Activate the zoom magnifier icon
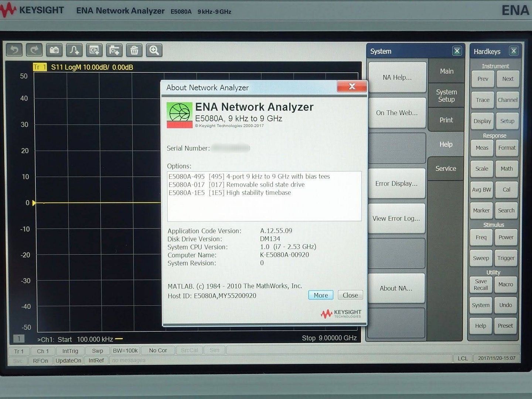This screenshot has height=399, width=532. tap(154, 50)
